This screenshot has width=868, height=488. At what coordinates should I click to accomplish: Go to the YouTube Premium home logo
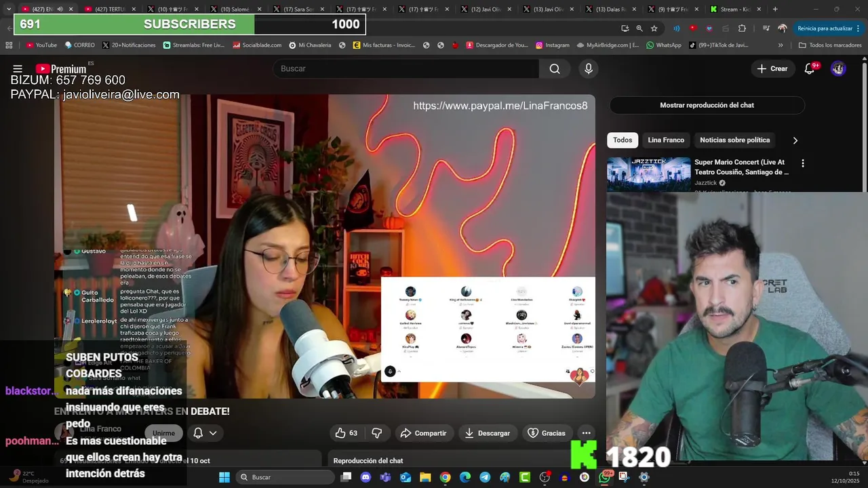61,68
